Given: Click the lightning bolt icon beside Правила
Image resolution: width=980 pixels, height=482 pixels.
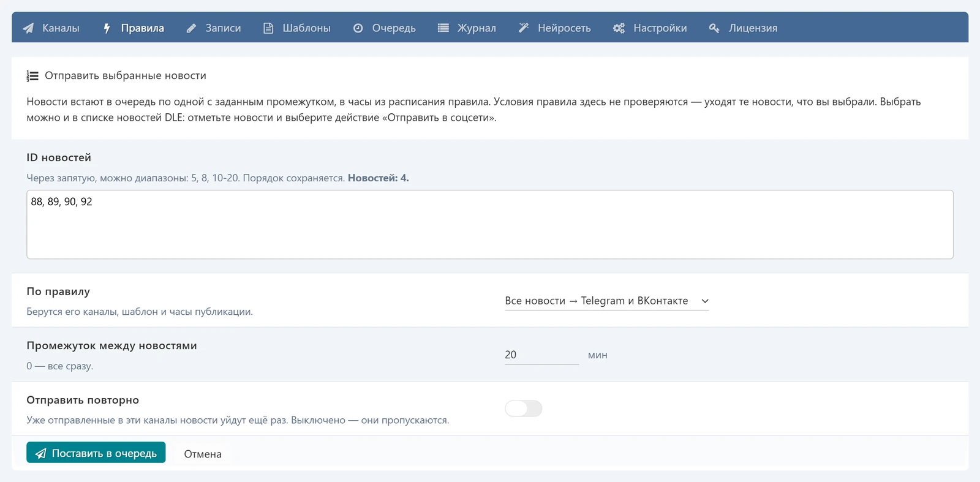Looking at the screenshot, I should click(x=107, y=28).
